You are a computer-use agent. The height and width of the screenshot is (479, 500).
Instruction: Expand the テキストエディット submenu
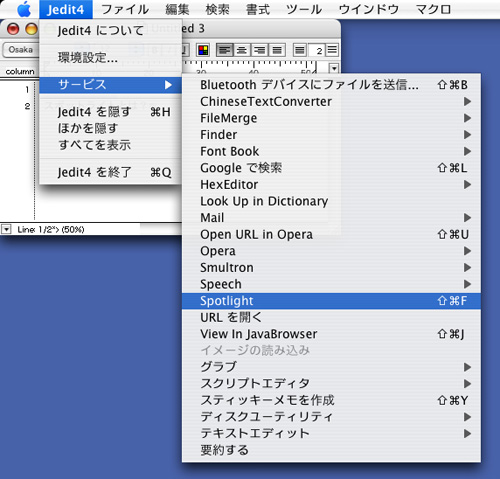coord(331,433)
